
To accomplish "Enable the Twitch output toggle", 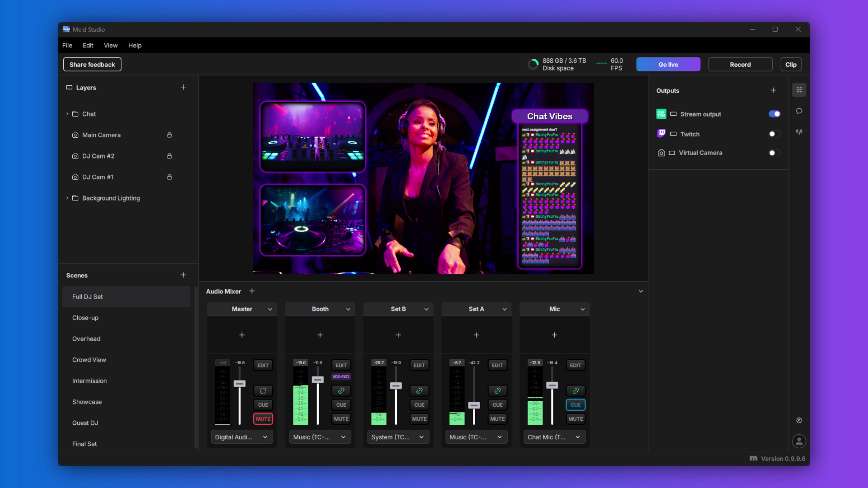I will coord(774,134).
